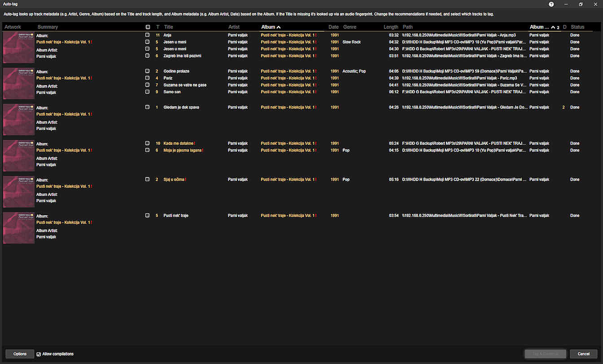Image resolution: width=603 pixels, height=364 pixels.
Task: Click artwork beside Godine prolaze group
Action: point(19,83)
